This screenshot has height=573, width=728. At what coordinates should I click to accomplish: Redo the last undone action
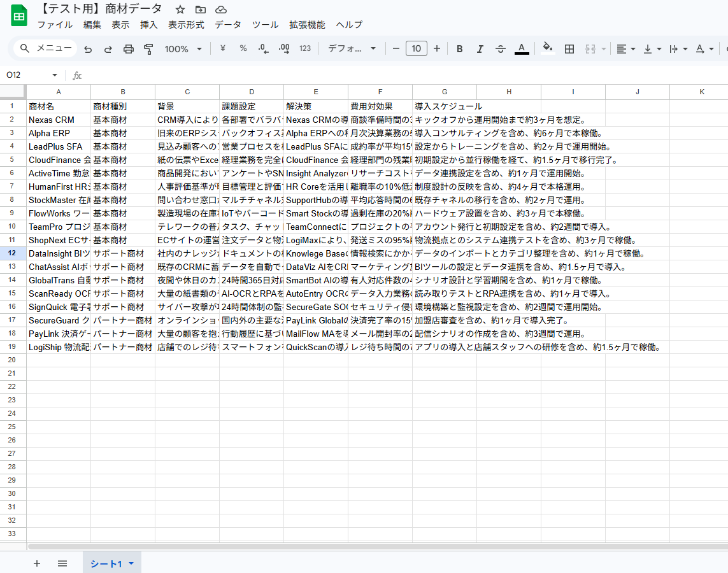click(x=108, y=49)
